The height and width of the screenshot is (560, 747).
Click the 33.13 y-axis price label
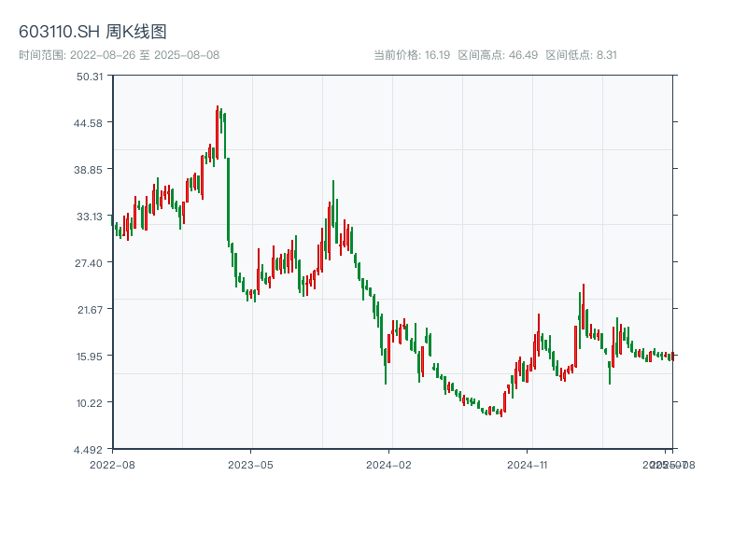[x=90, y=217]
